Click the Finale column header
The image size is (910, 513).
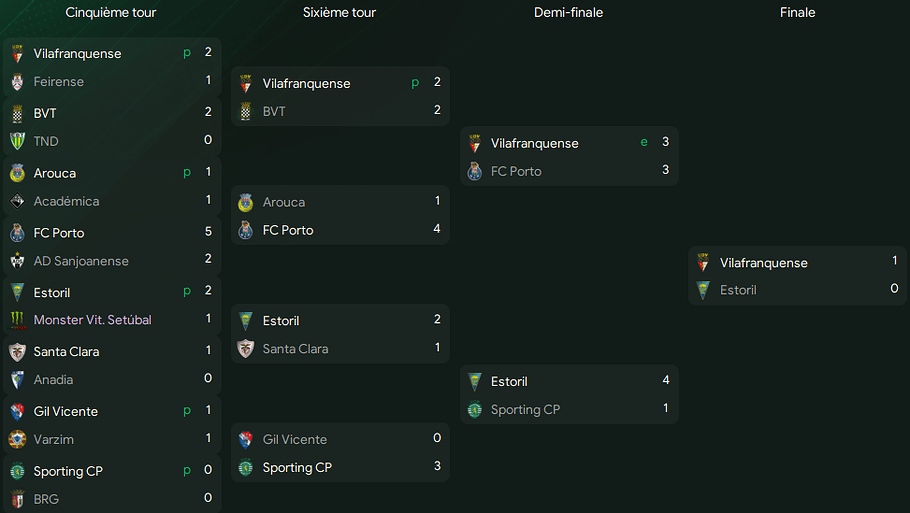click(797, 12)
